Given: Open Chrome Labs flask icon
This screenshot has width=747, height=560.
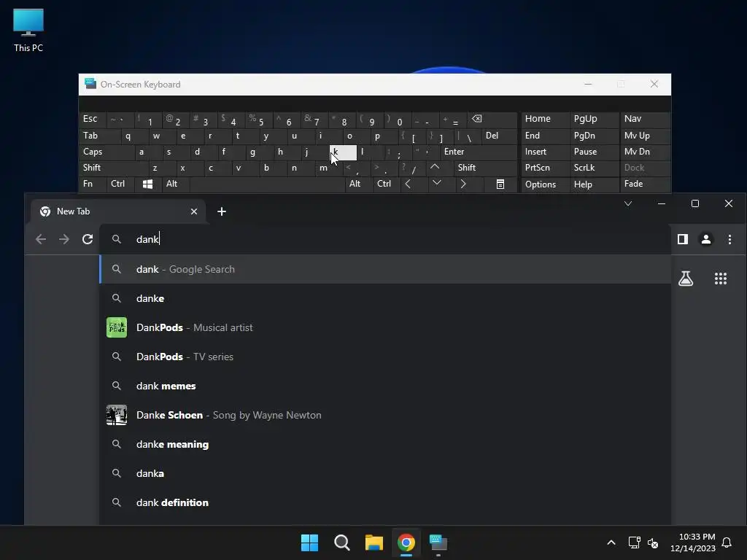Looking at the screenshot, I should [686, 279].
